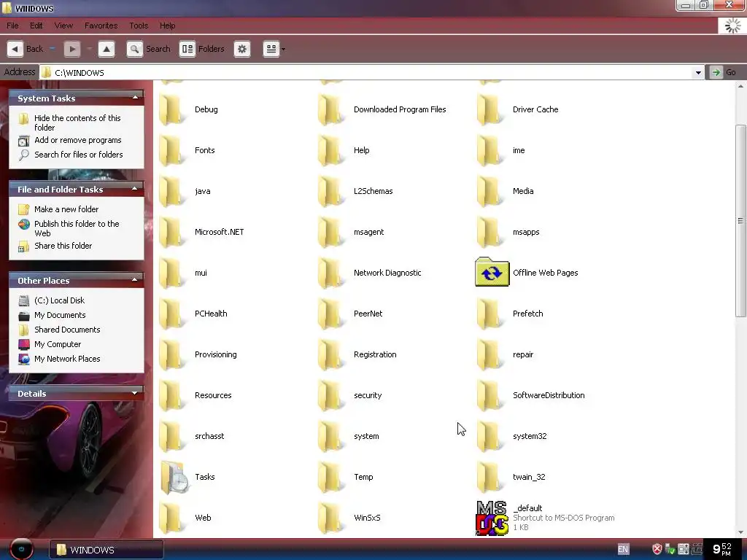Click Publish this folder to the Web
Image resolution: width=747 pixels, height=560 pixels.
[77, 228]
